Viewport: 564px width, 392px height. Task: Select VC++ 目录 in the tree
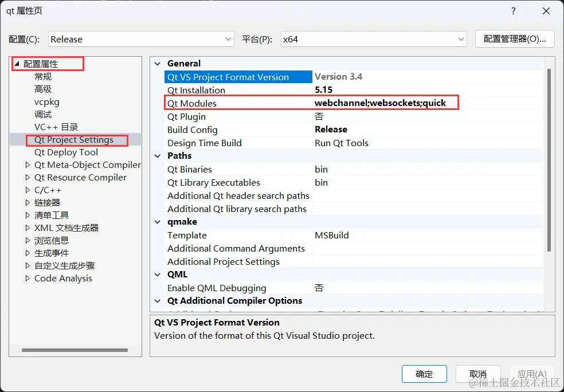(x=56, y=127)
